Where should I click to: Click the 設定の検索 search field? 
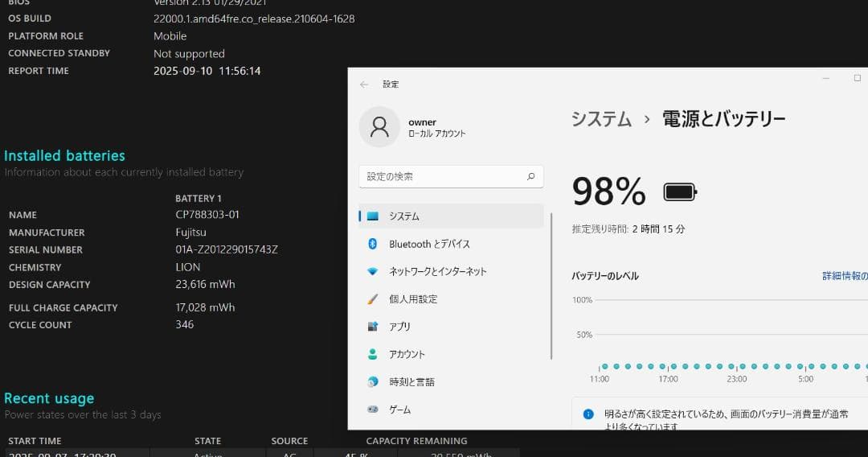point(451,177)
